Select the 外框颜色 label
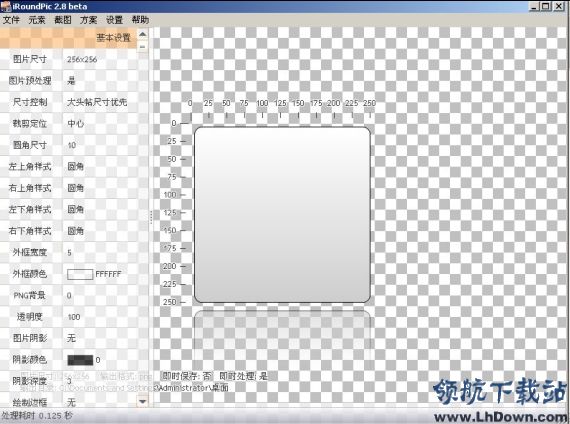 tap(30, 274)
